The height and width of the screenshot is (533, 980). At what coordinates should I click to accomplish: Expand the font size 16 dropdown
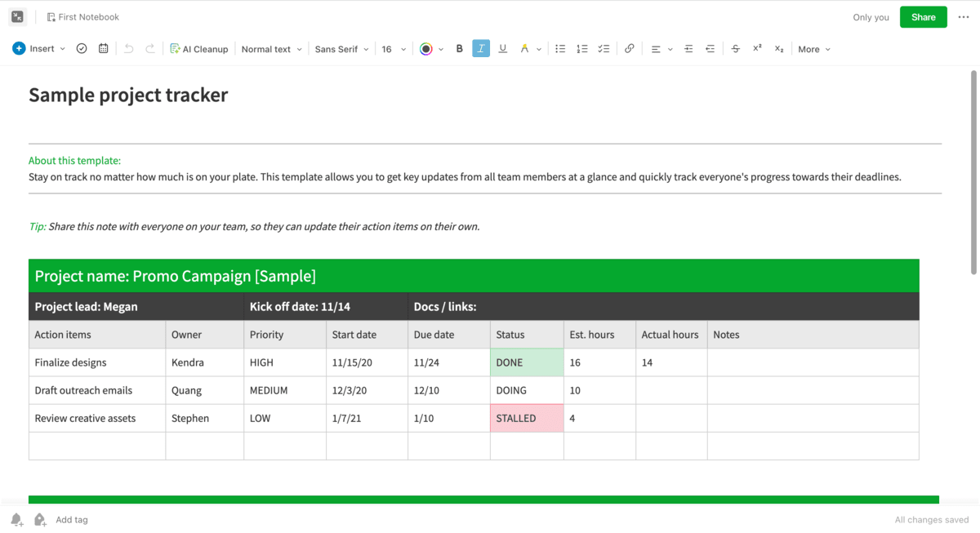point(394,49)
